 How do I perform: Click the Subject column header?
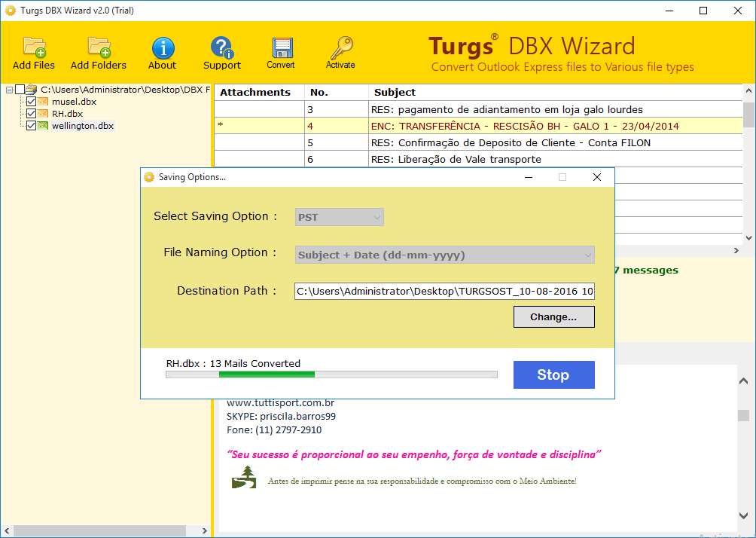click(x=556, y=92)
